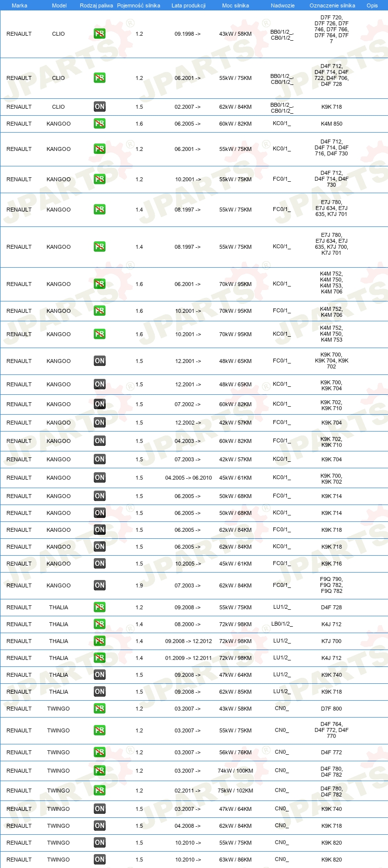The width and height of the screenshot is (388, 868).
Task: Click the Lata produkcji column header
Action: 189,5
